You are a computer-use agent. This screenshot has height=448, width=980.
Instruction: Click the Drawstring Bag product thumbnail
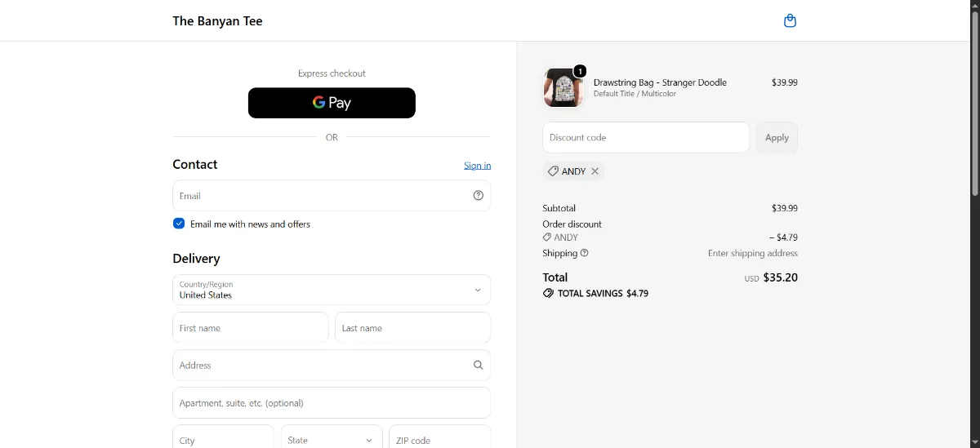(563, 87)
